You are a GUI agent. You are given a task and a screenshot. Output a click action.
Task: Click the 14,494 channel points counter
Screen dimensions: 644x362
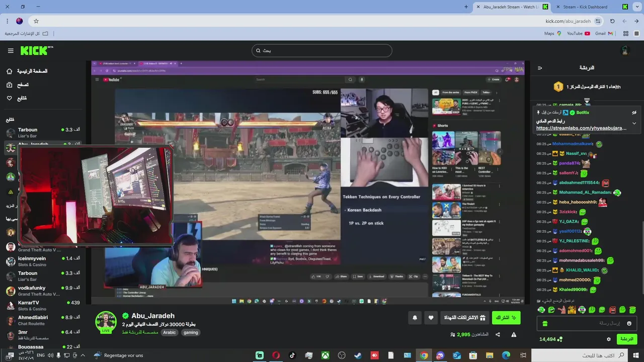(550, 339)
